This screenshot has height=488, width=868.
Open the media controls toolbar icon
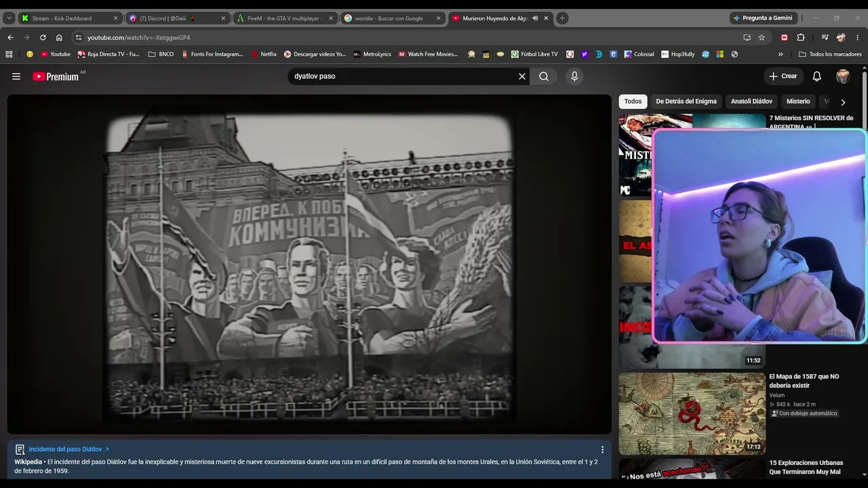[x=825, y=37]
